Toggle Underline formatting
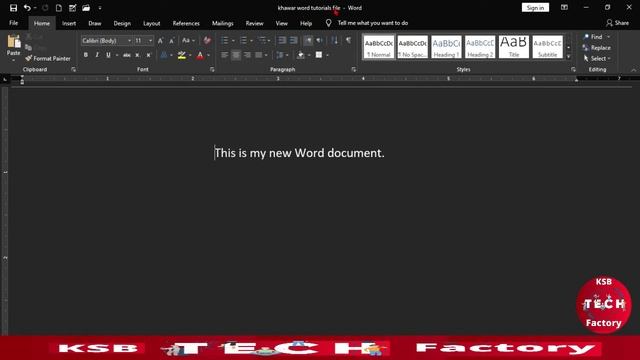Viewport: 640px width, 360px height. tap(108, 55)
